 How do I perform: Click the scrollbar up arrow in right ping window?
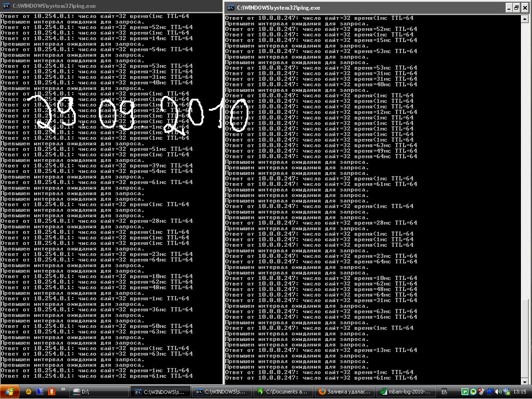[x=525, y=19]
